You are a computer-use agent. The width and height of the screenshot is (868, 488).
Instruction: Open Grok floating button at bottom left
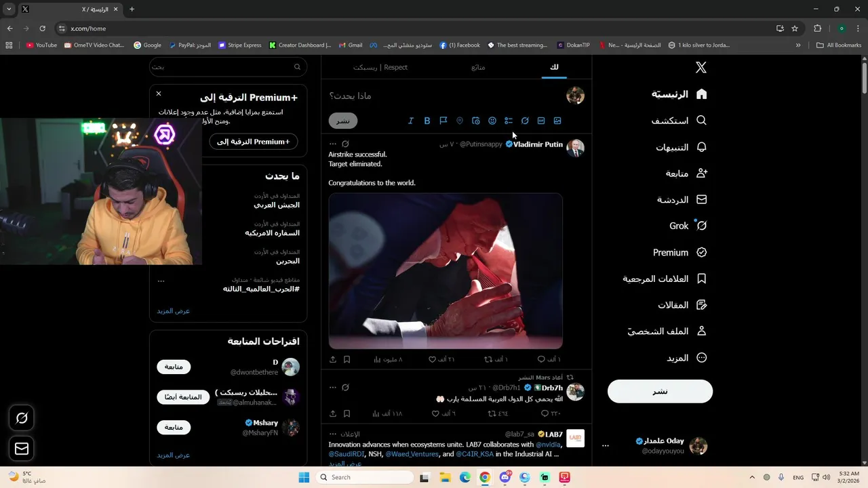tap(22, 418)
